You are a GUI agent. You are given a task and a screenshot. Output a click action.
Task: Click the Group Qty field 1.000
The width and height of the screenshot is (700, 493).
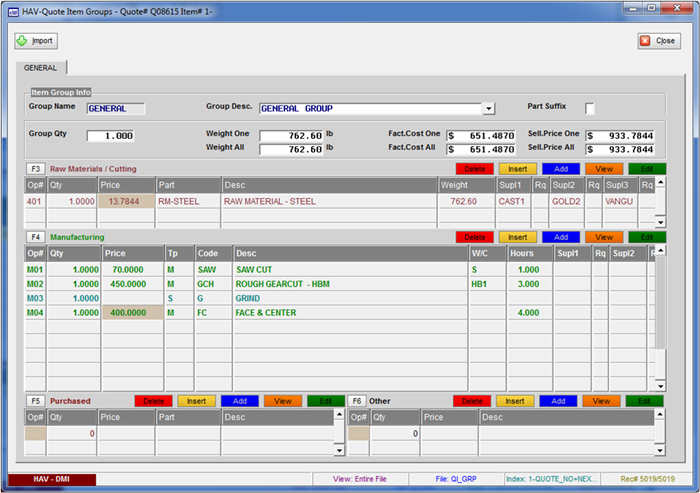coord(110,136)
